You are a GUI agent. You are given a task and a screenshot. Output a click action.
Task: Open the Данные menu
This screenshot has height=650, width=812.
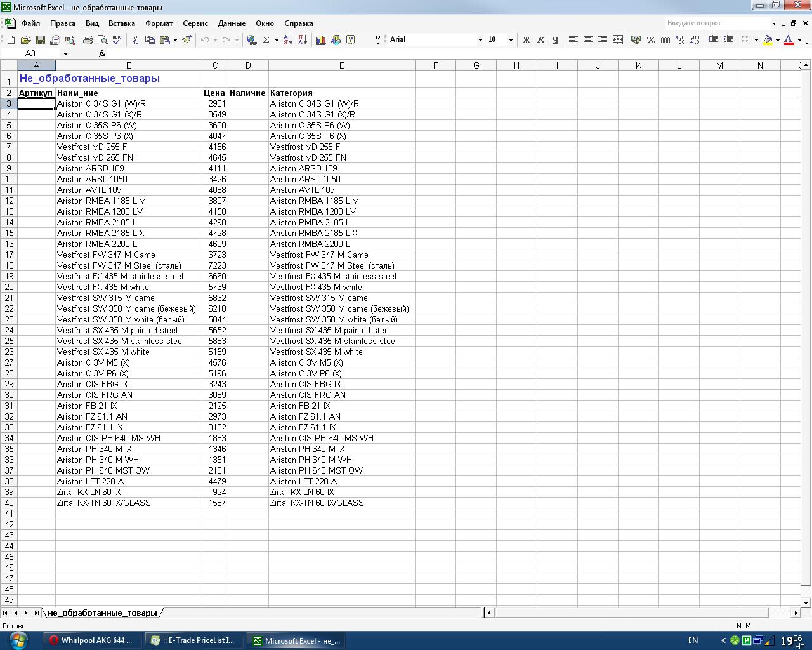click(x=232, y=23)
